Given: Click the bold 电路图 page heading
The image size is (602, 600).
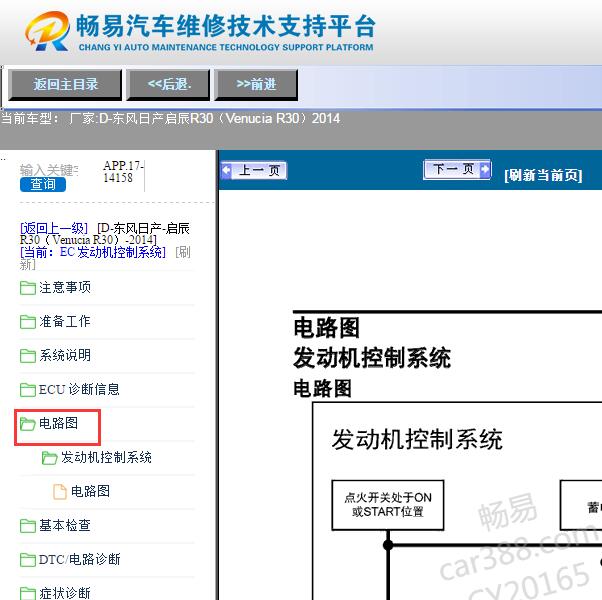Looking at the screenshot, I should pos(327,328).
